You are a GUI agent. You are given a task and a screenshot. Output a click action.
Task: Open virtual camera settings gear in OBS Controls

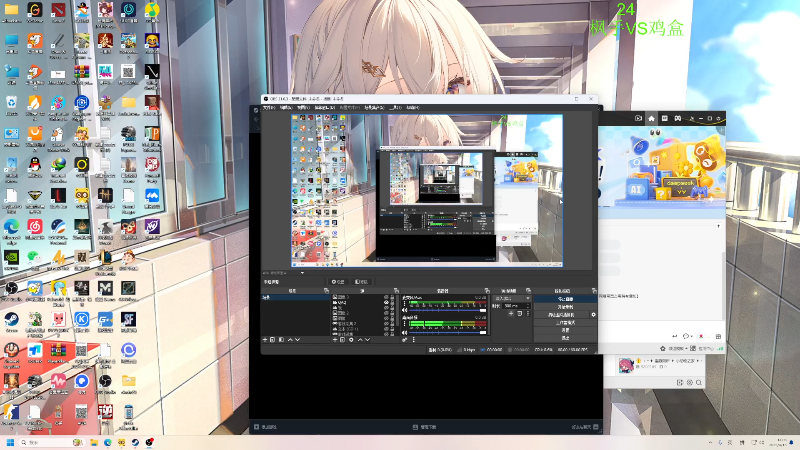click(593, 315)
